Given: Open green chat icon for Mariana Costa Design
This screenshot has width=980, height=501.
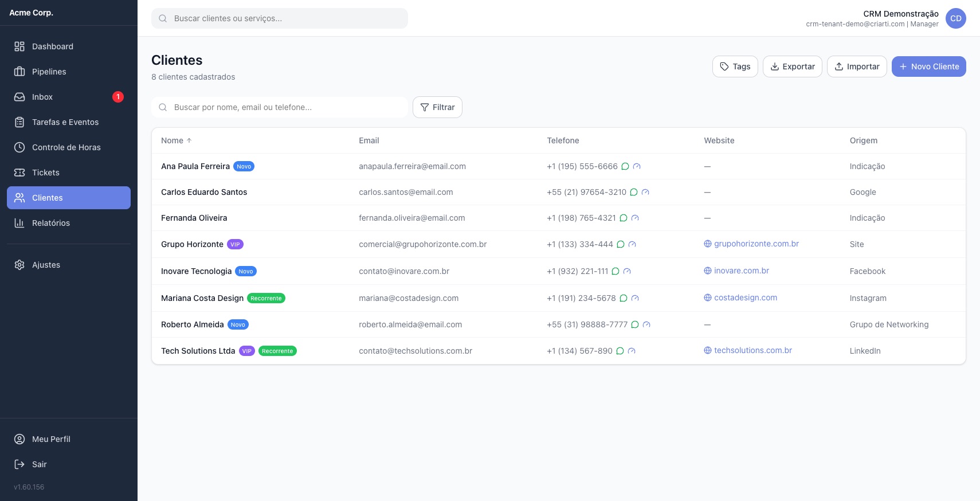Looking at the screenshot, I should tap(624, 298).
